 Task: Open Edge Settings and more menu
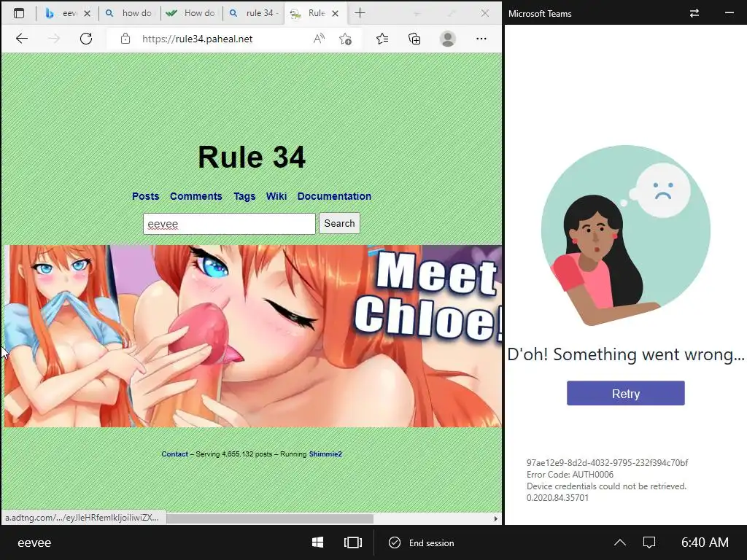481,39
